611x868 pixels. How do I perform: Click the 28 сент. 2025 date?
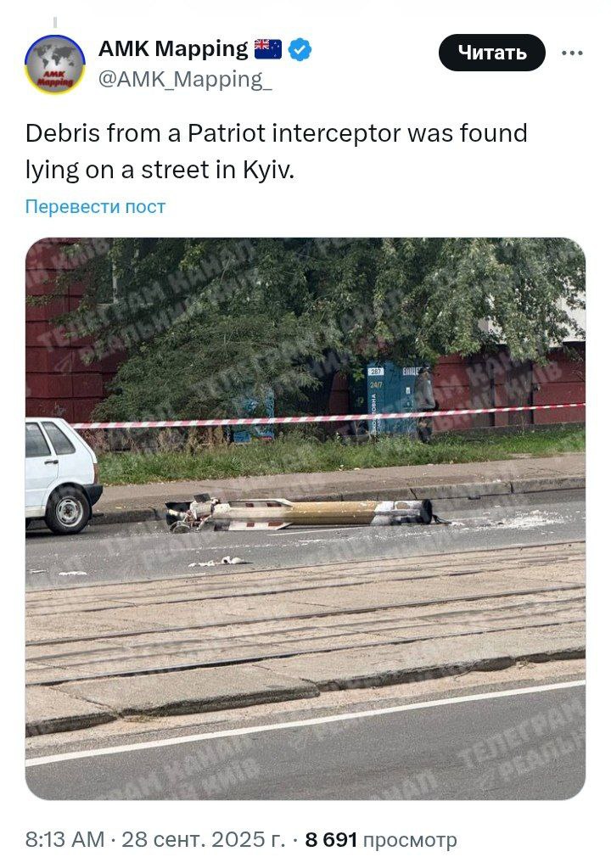click(203, 839)
